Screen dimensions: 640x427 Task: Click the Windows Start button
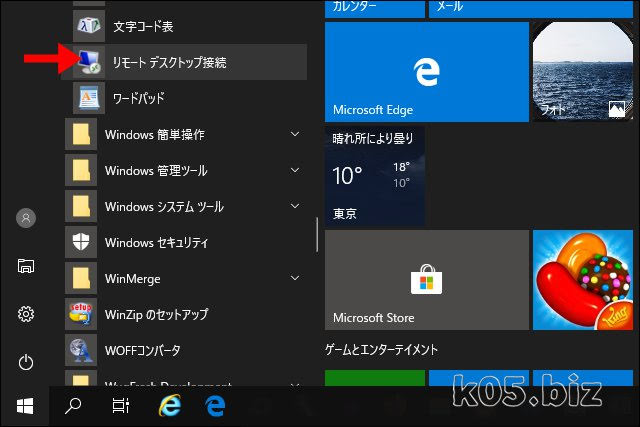click(x=25, y=406)
